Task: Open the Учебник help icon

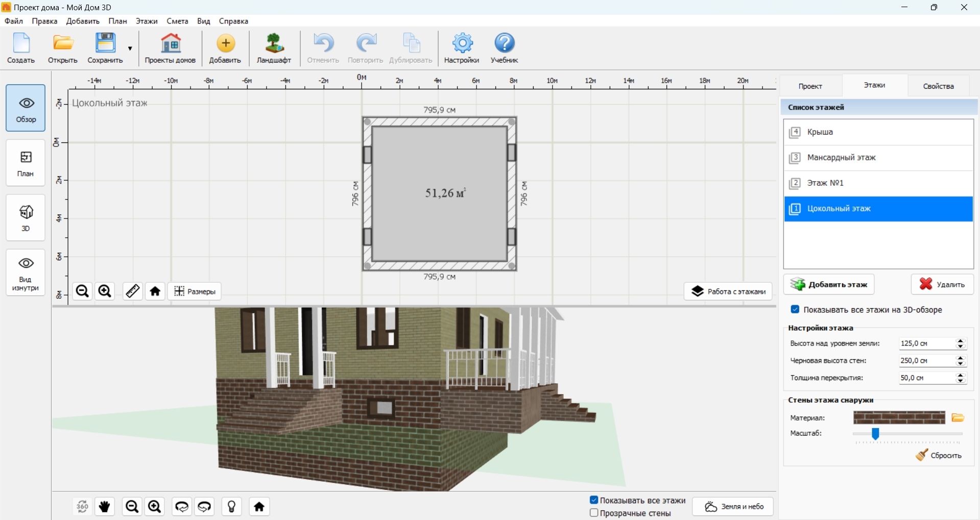Action: (x=505, y=48)
